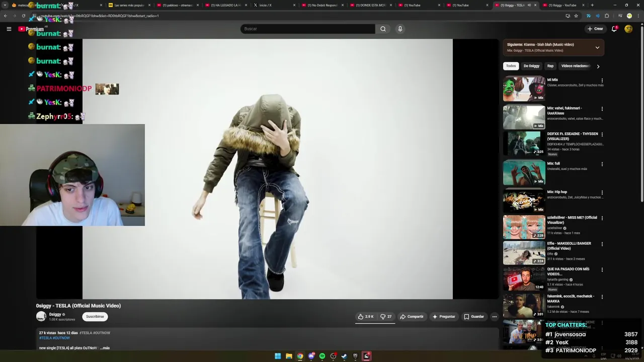Open the Mix: full thumbnail
This screenshot has width=644, height=362.
[x=524, y=172]
